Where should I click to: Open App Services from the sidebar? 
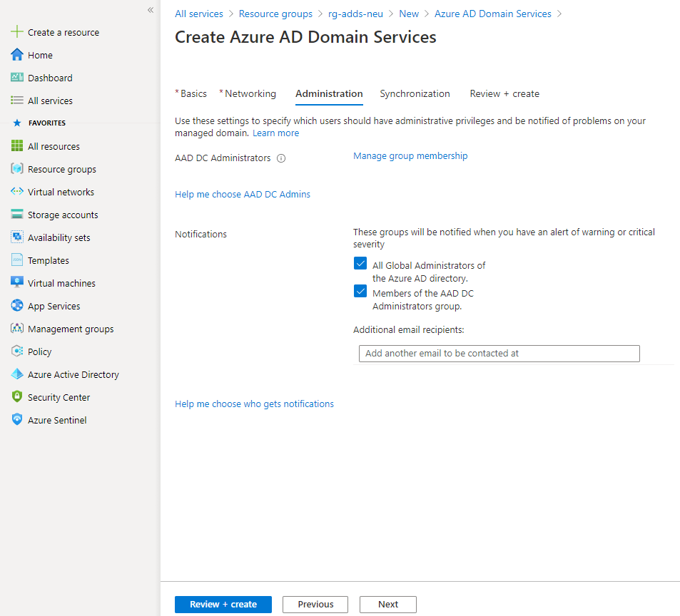[x=56, y=306]
